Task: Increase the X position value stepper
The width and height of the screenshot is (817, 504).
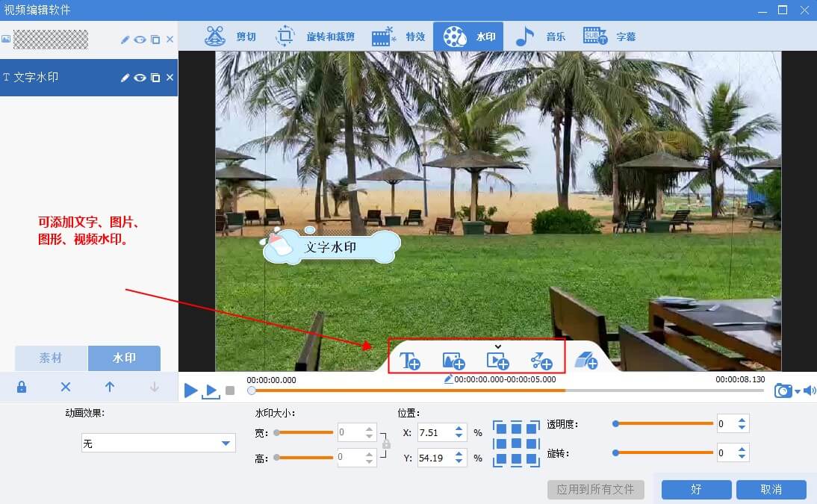Action: tap(459, 429)
